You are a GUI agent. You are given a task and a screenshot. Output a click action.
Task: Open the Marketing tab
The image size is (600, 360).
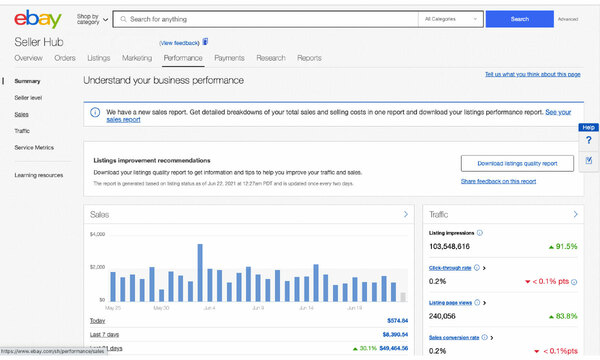click(137, 58)
